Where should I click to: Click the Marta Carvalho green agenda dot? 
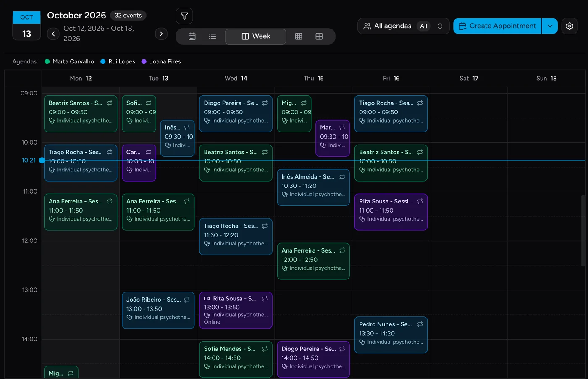pos(47,61)
